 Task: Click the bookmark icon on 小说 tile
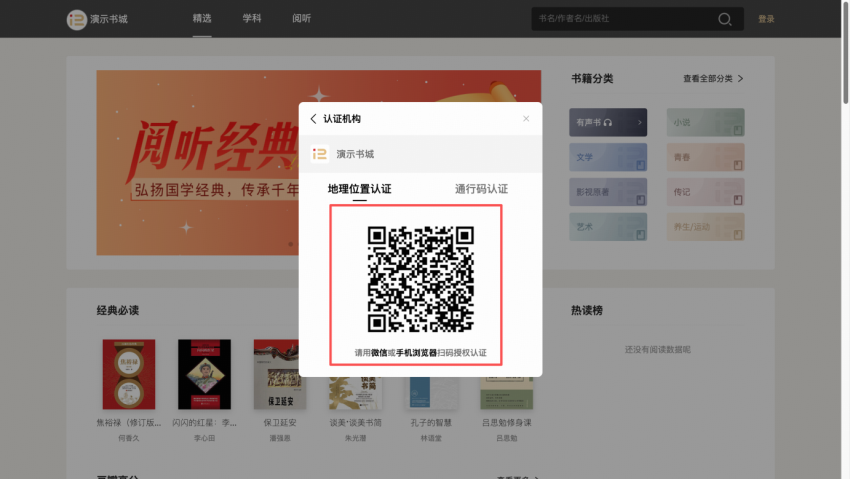pos(738,130)
